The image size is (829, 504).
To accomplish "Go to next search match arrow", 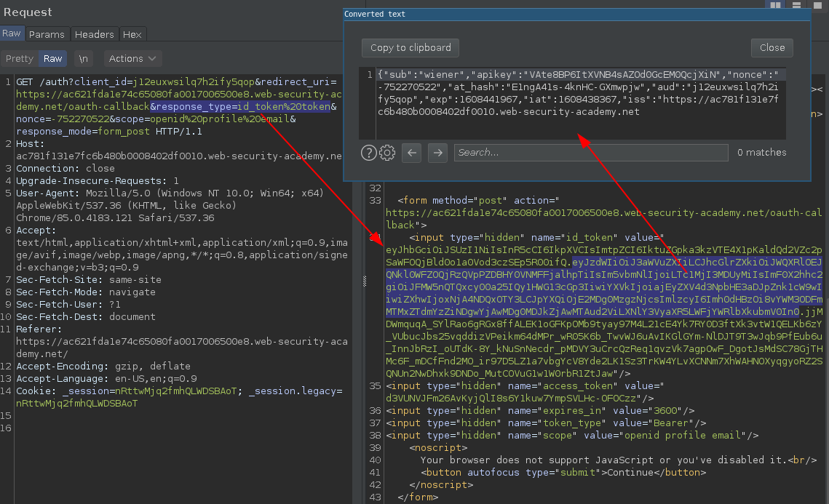I will point(437,153).
